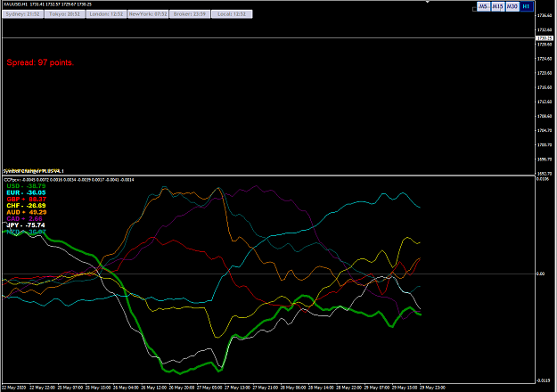The image size is (557, 392).
Task: Select the CHF -28.69 strength label
Action: click(x=26, y=206)
